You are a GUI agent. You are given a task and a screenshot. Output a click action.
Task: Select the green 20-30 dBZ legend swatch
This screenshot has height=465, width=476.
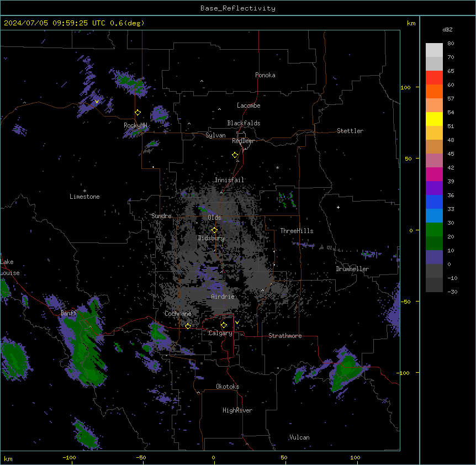point(434,230)
